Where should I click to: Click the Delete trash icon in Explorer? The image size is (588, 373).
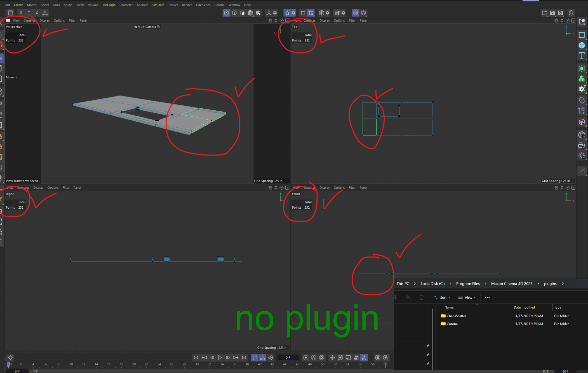[x=422, y=297]
